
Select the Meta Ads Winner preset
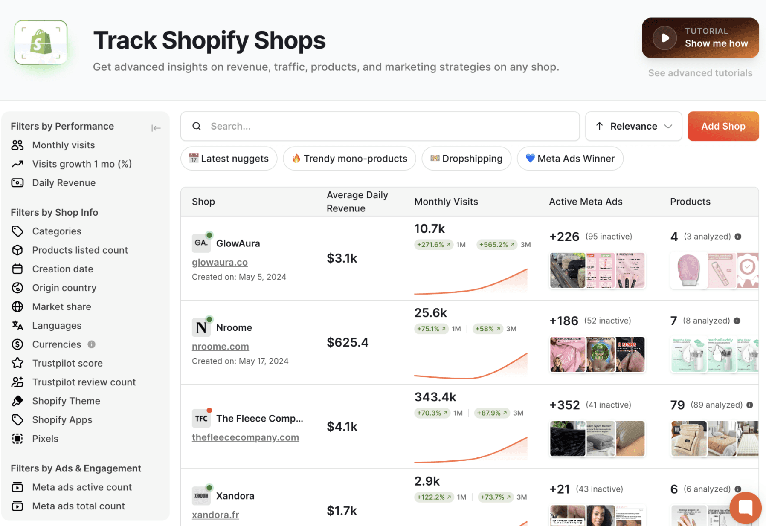pos(570,159)
